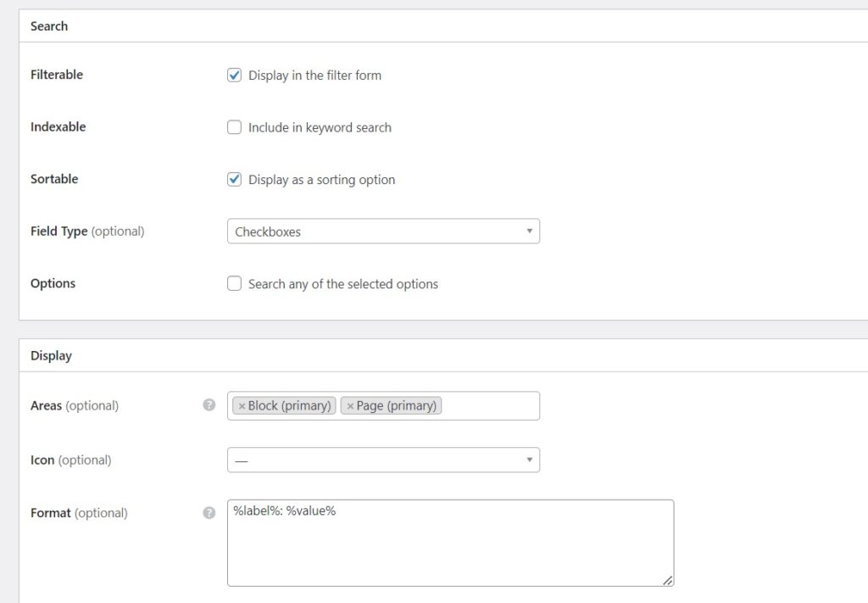Remove the Block (primary) area tag

tap(240, 405)
